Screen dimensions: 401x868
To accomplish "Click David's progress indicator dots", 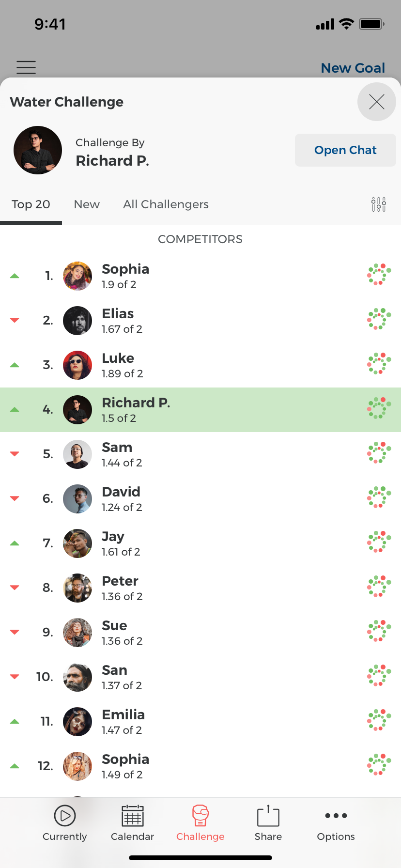I will click(x=379, y=497).
